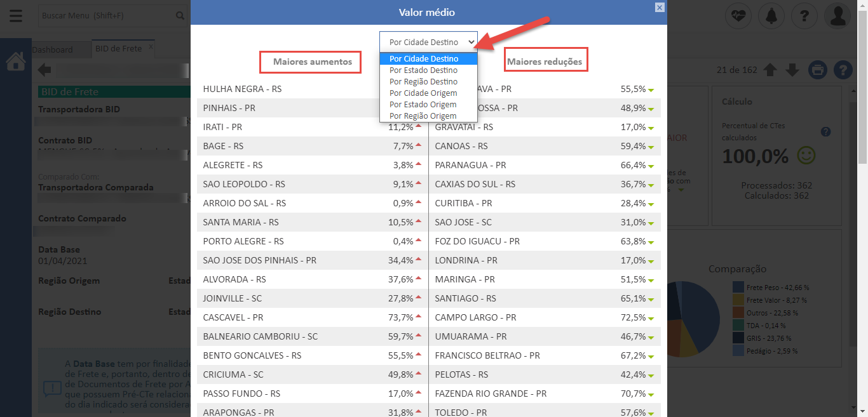Click the FOZ DO IGUACU - PR row
868x417 pixels.
pos(545,241)
